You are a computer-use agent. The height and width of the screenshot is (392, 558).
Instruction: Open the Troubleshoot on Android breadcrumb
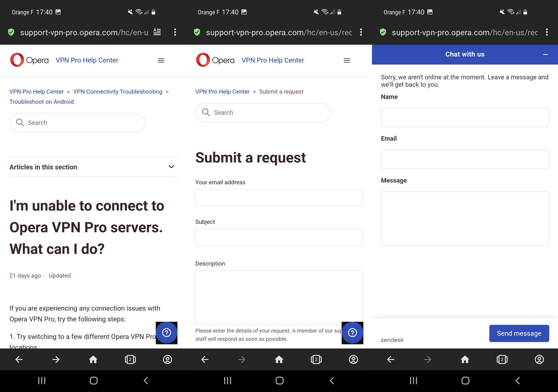(42, 102)
